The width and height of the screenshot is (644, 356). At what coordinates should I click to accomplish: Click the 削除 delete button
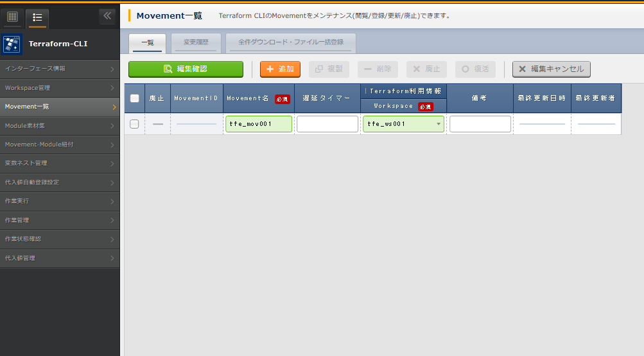pos(378,69)
